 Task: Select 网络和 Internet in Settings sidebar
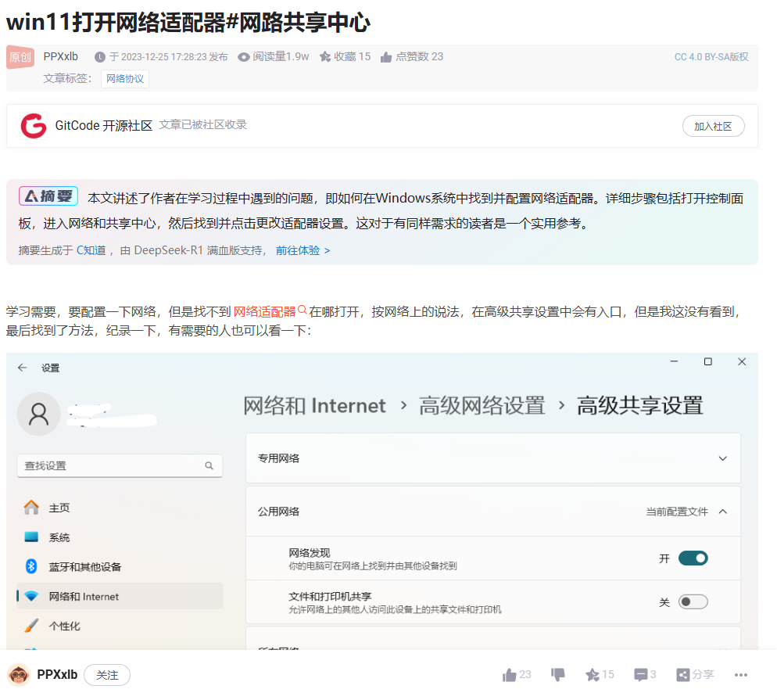pos(120,597)
